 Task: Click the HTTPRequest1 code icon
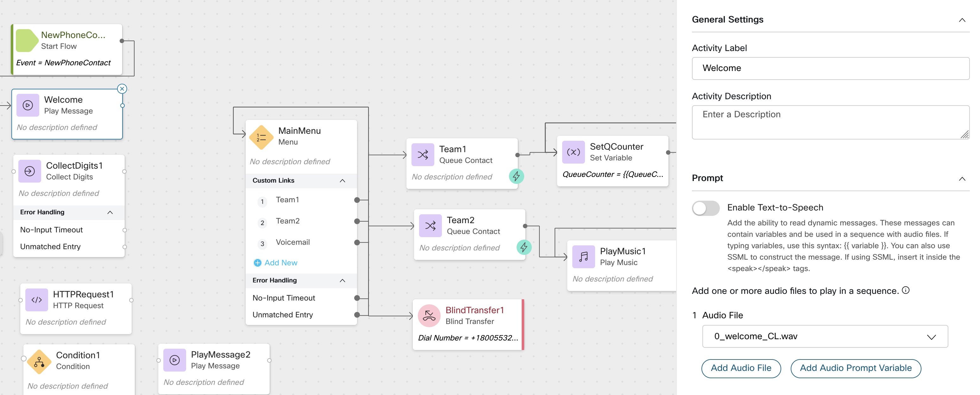tap(36, 300)
